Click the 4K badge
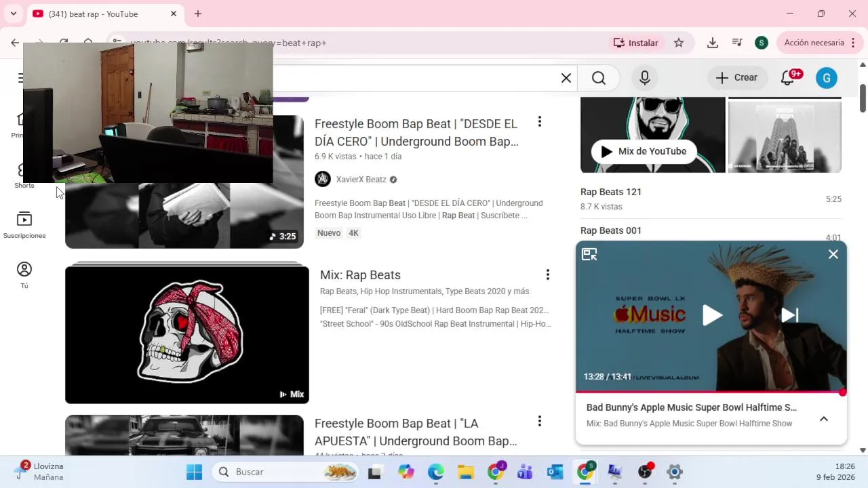The height and width of the screenshot is (488, 868). pyautogui.click(x=353, y=233)
